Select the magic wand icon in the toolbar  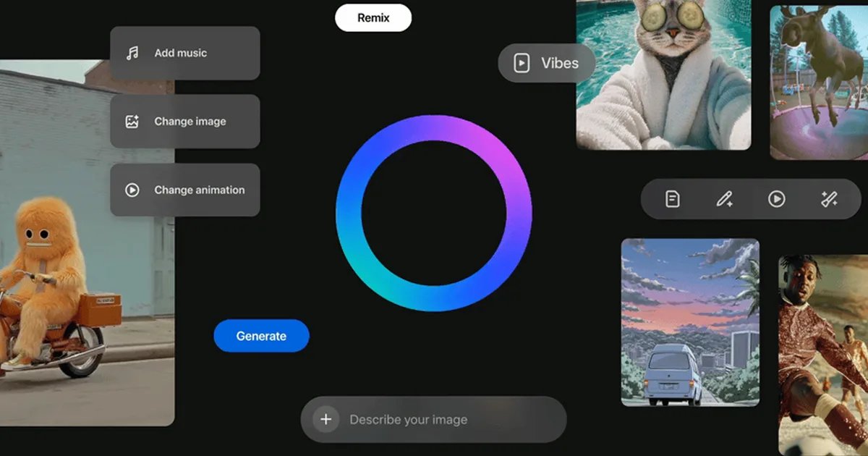[829, 199]
